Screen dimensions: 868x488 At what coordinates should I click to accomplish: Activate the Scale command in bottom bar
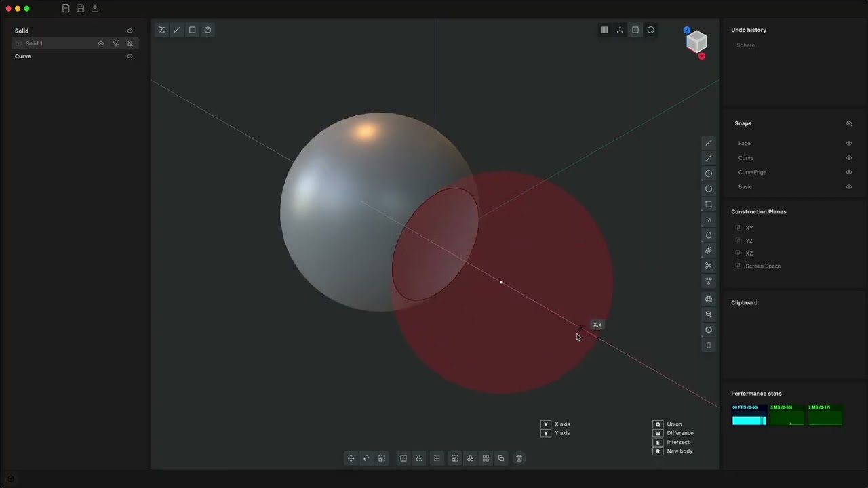pos(382,458)
